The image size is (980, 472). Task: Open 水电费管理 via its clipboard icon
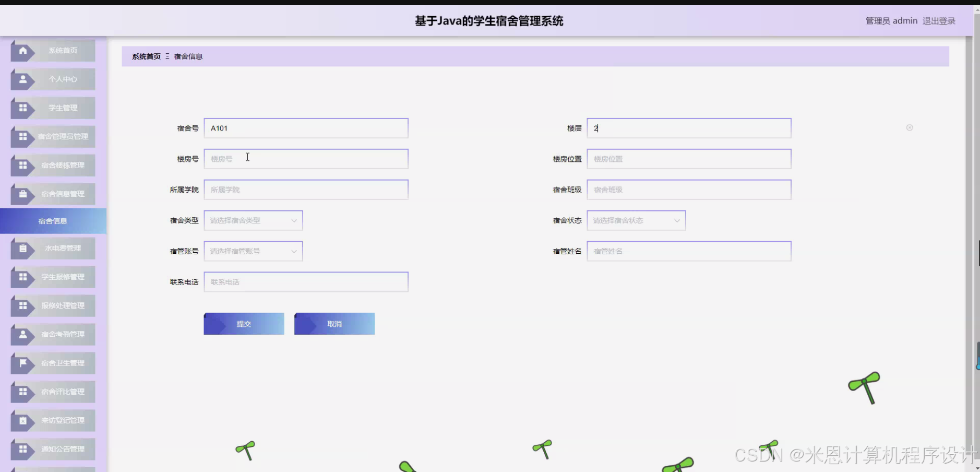tap(22, 249)
